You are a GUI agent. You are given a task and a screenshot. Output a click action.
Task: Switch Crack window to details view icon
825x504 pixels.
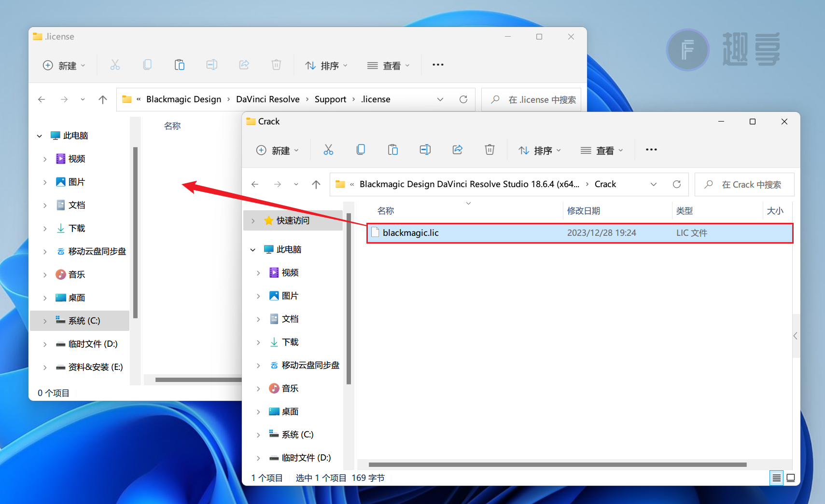pos(777,478)
